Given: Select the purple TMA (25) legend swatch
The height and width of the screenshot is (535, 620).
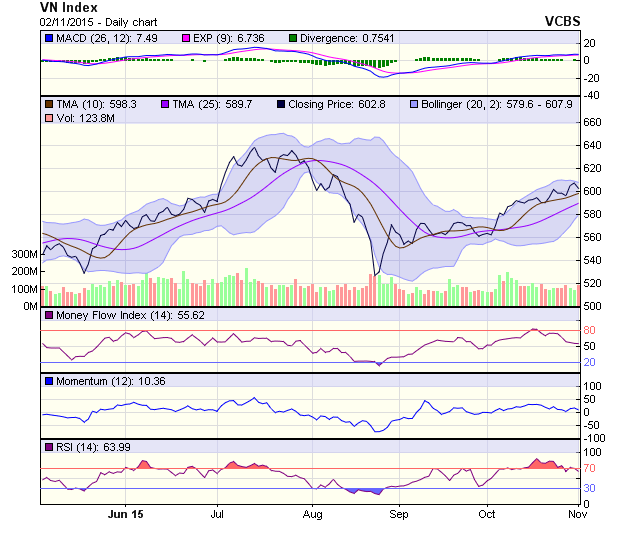Looking at the screenshot, I should click(x=165, y=103).
